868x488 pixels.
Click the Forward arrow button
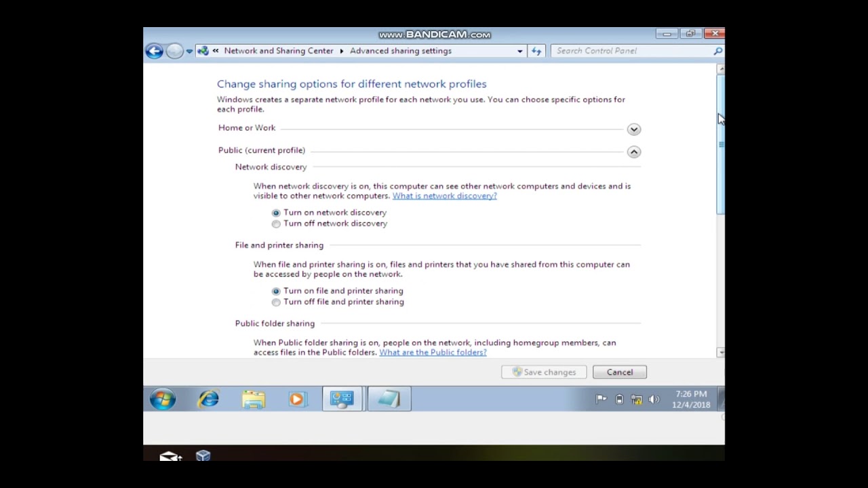point(174,51)
